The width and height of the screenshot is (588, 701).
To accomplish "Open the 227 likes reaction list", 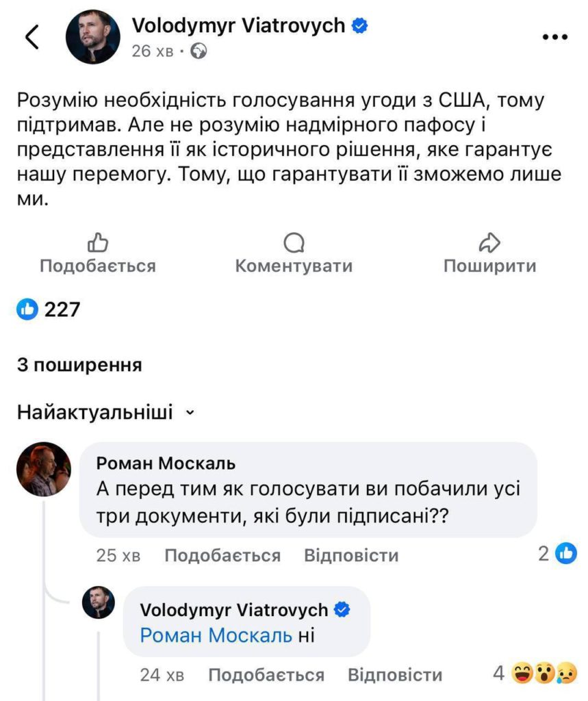I will pyautogui.click(x=49, y=310).
